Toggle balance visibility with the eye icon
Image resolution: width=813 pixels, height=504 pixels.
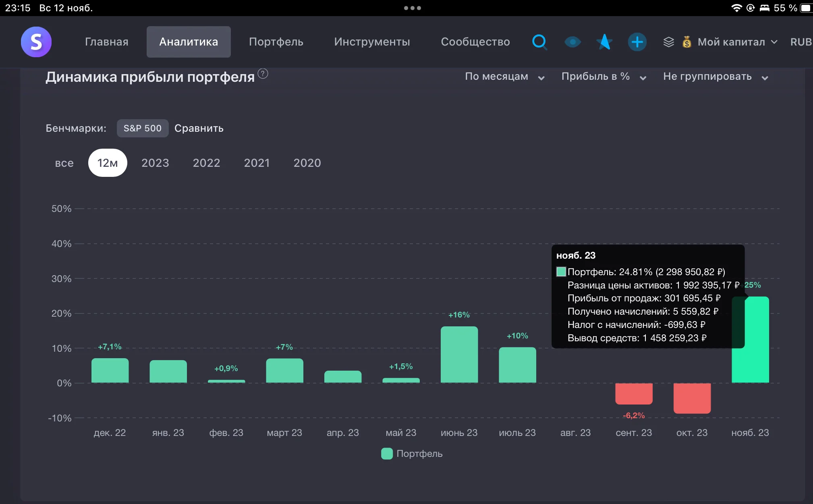coord(572,42)
